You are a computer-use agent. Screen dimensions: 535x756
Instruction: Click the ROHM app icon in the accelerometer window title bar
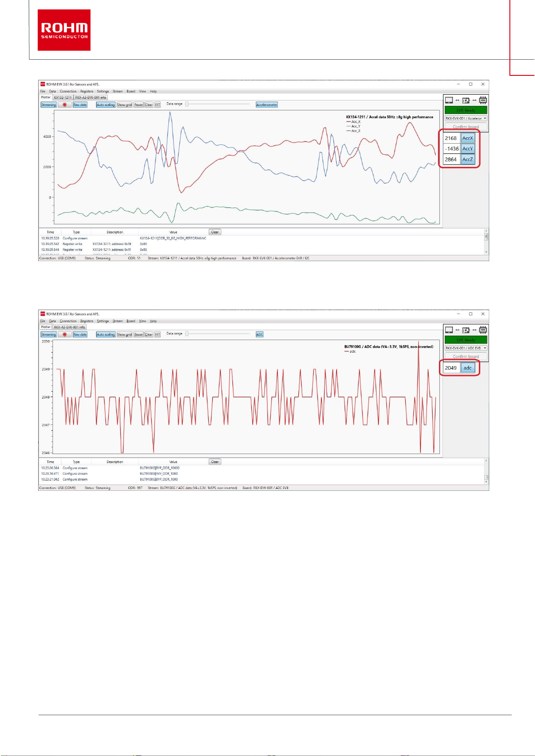pos(43,84)
